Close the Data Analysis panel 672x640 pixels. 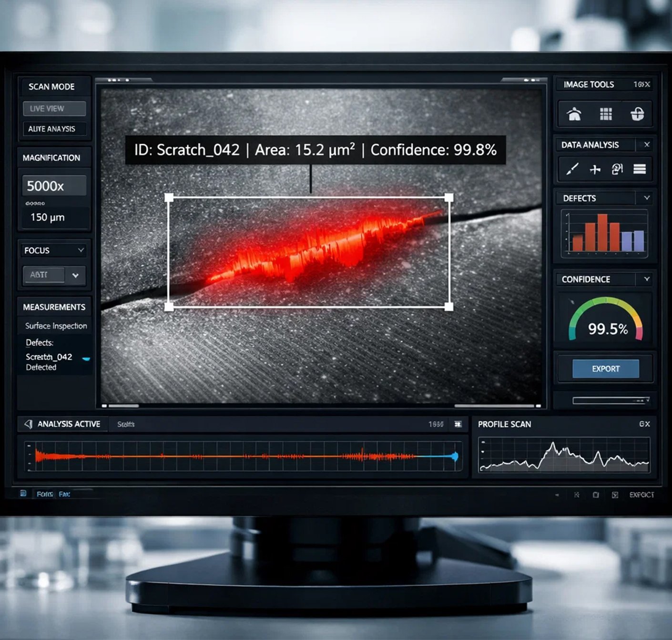(x=647, y=145)
